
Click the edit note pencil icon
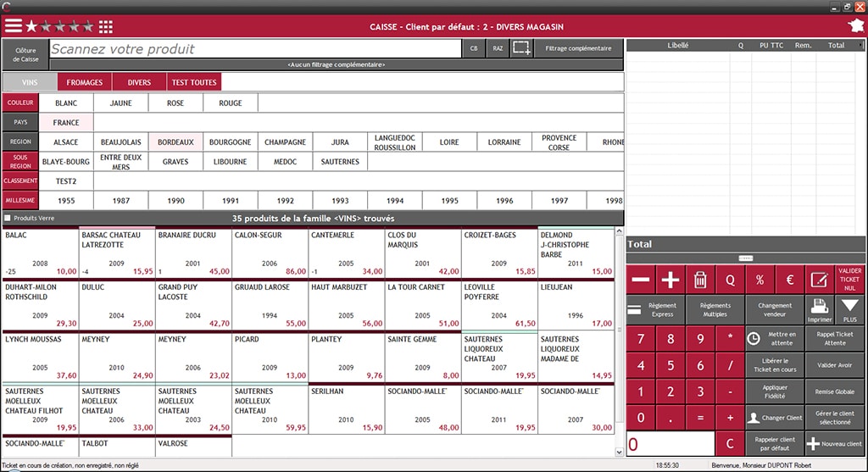coord(819,280)
